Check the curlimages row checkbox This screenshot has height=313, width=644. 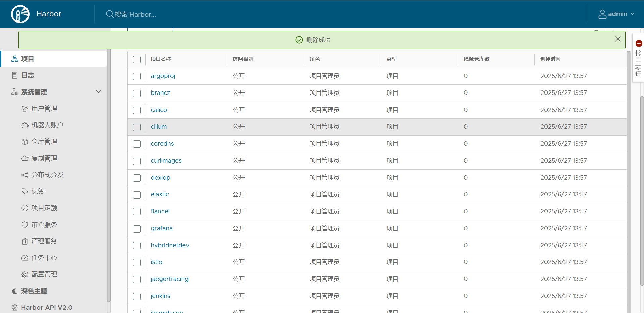pyautogui.click(x=137, y=161)
